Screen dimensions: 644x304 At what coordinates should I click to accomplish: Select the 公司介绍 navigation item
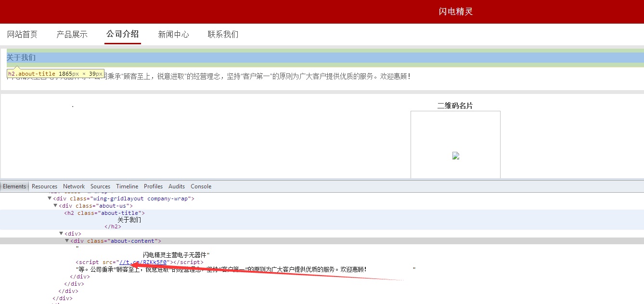click(x=122, y=34)
